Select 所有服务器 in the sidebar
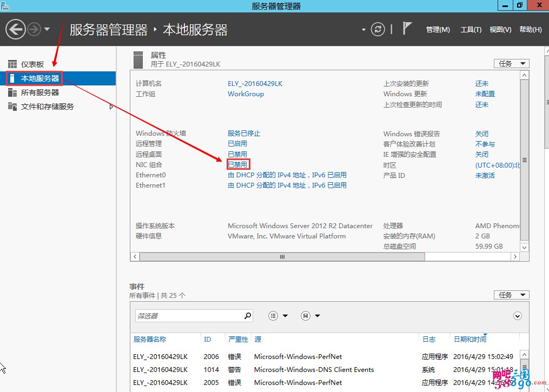549x392 pixels. coord(40,92)
